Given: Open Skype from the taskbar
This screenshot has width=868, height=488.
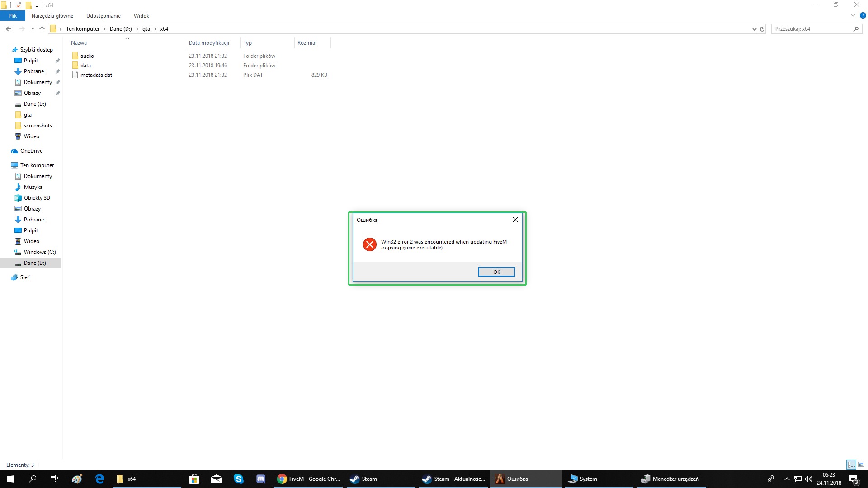Looking at the screenshot, I should [x=239, y=479].
